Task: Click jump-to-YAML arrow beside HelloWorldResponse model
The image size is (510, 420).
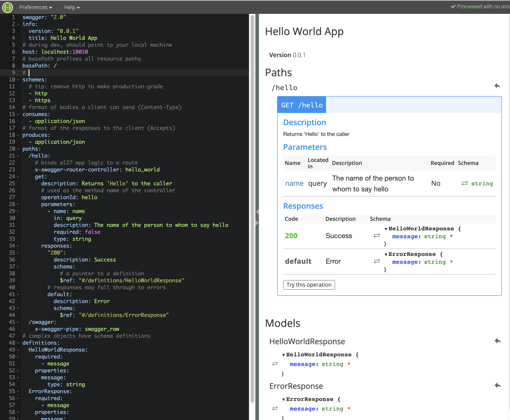Action: (x=497, y=341)
